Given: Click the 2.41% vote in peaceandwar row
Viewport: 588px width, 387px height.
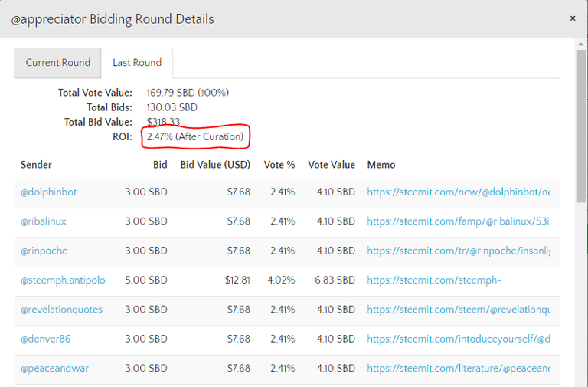Looking at the screenshot, I should [283, 369].
